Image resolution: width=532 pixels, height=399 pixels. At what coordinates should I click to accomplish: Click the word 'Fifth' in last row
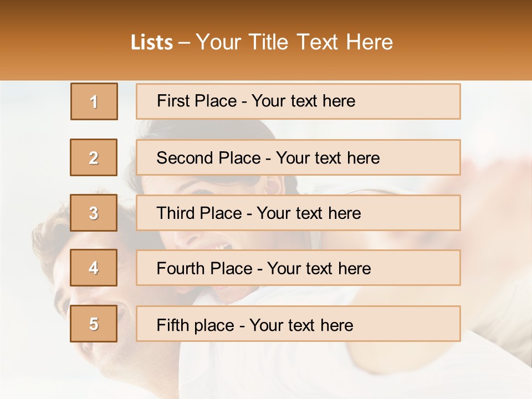[172, 325]
